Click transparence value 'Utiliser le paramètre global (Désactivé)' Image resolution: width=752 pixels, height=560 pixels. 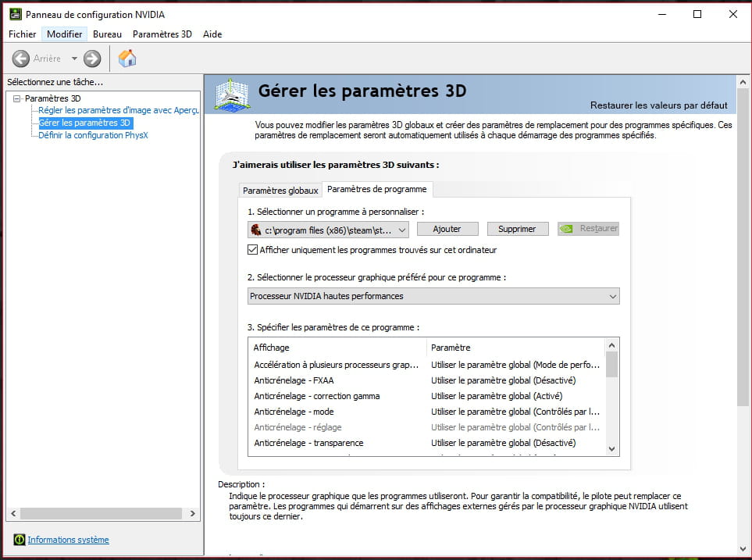[503, 443]
